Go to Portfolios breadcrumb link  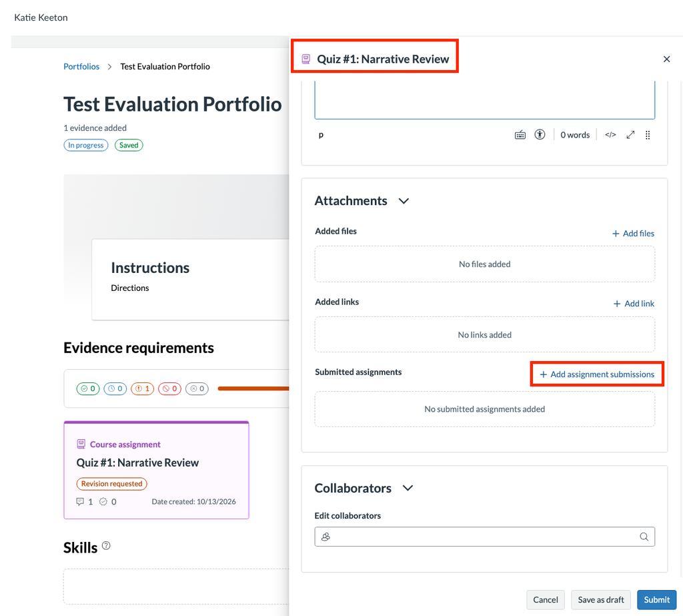[x=81, y=66]
